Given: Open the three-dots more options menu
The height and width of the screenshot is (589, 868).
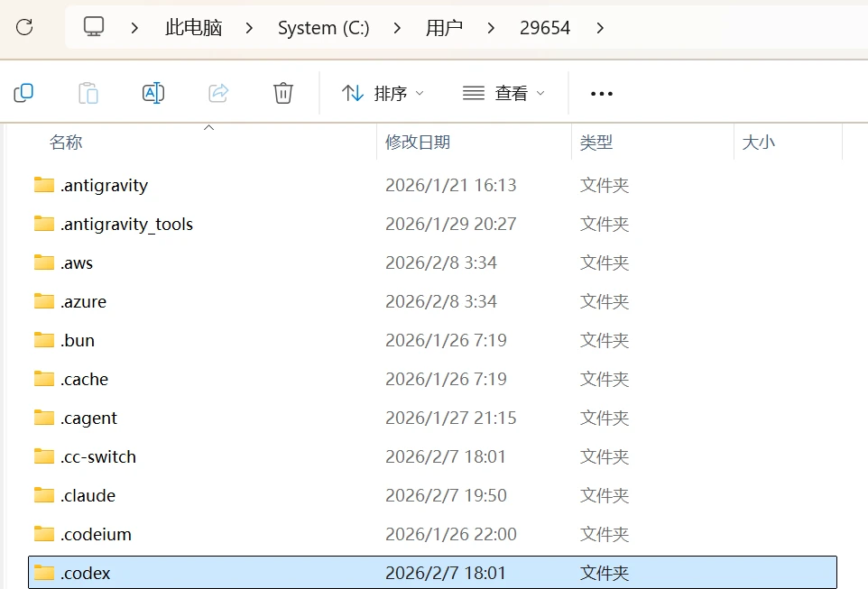Looking at the screenshot, I should (601, 93).
